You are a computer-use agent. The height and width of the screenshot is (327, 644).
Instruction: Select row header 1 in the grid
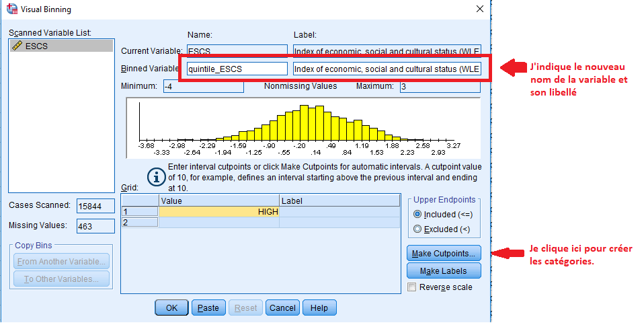140,212
